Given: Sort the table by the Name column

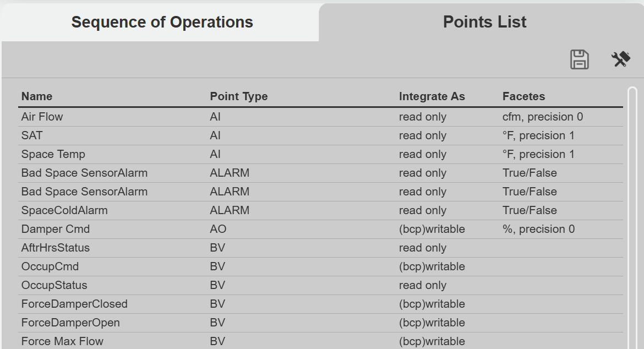Looking at the screenshot, I should [37, 96].
